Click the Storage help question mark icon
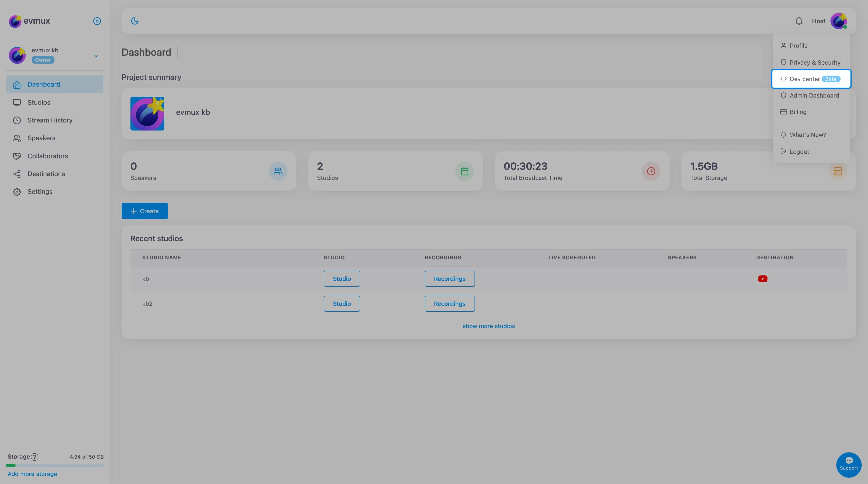Viewport: 868px width, 484px height. [x=34, y=457]
